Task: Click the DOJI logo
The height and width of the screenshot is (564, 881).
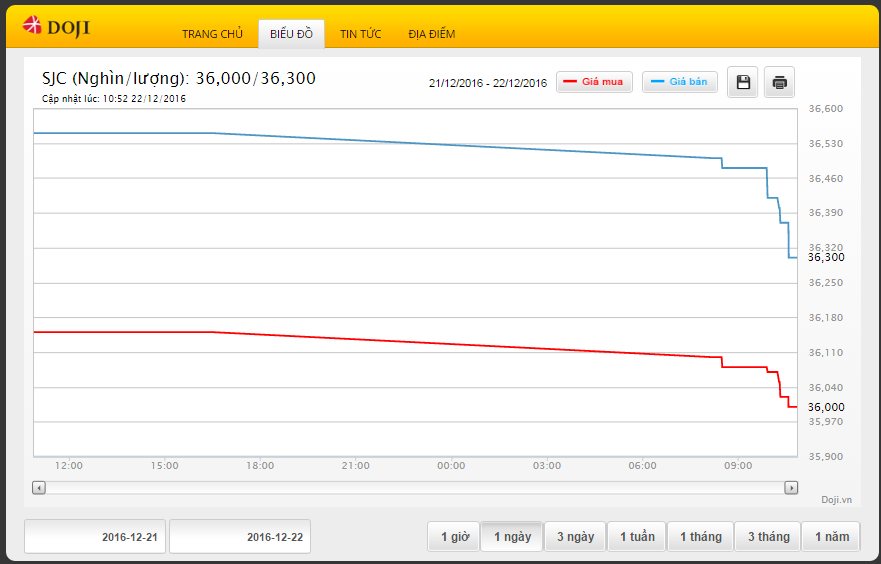Action: 56,26
